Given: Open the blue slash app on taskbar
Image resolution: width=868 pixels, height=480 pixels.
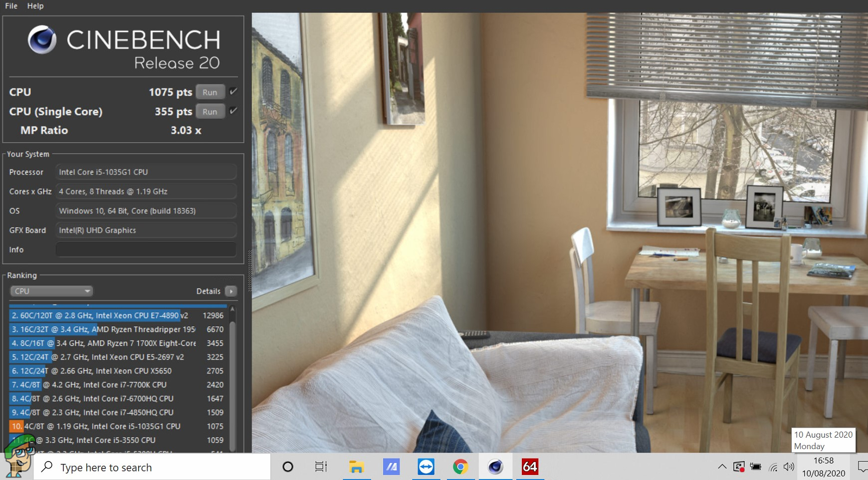Looking at the screenshot, I should click(391, 467).
